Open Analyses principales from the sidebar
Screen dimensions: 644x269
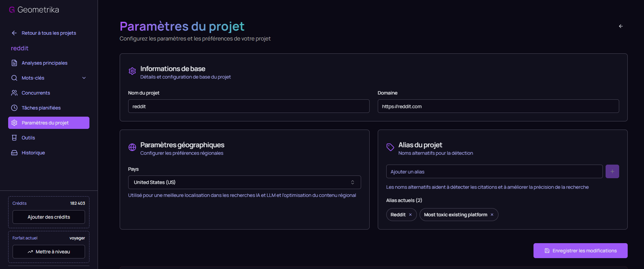pos(45,63)
